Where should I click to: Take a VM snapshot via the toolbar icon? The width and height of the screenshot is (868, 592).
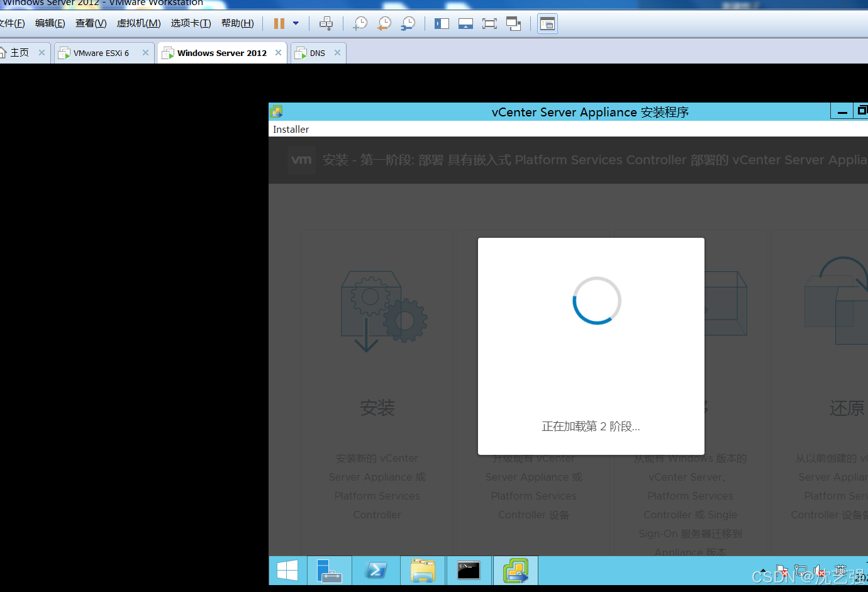point(360,24)
